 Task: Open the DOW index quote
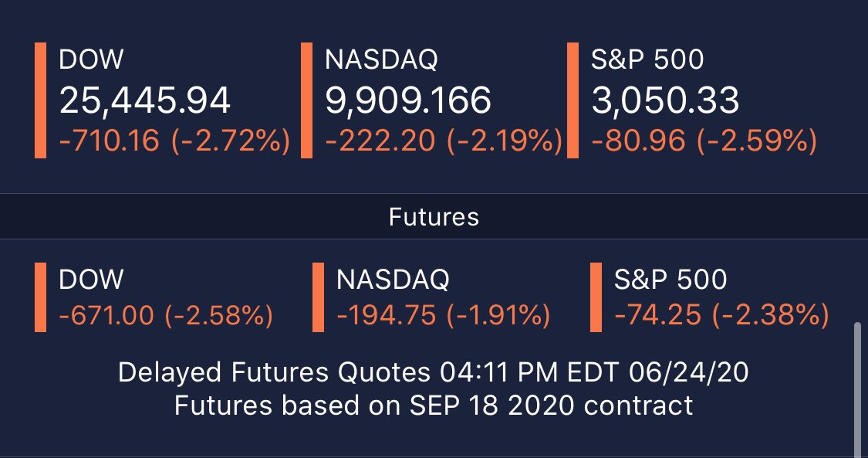pyautogui.click(x=91, y=60)
